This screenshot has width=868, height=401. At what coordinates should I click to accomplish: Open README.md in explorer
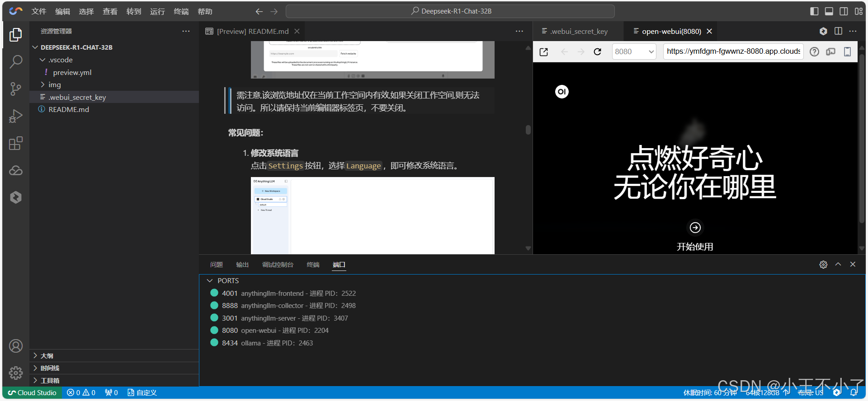coord(69,110)
